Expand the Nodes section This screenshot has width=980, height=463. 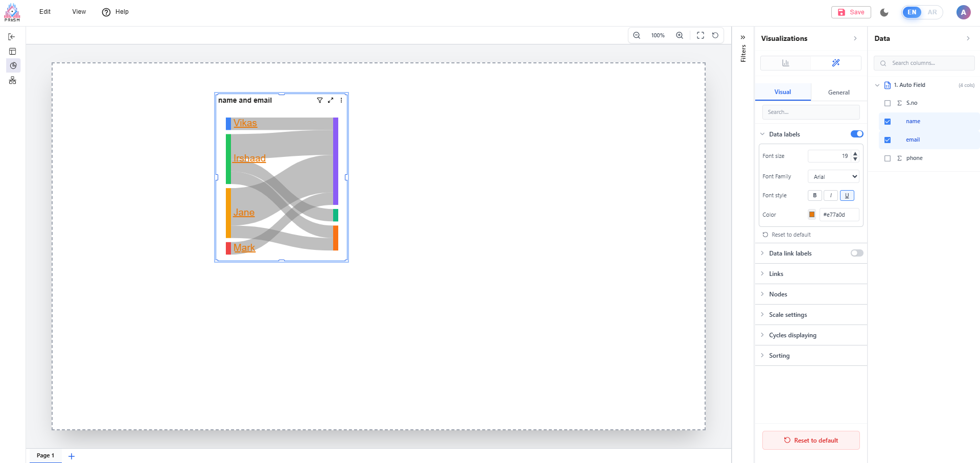pos(778,294)
